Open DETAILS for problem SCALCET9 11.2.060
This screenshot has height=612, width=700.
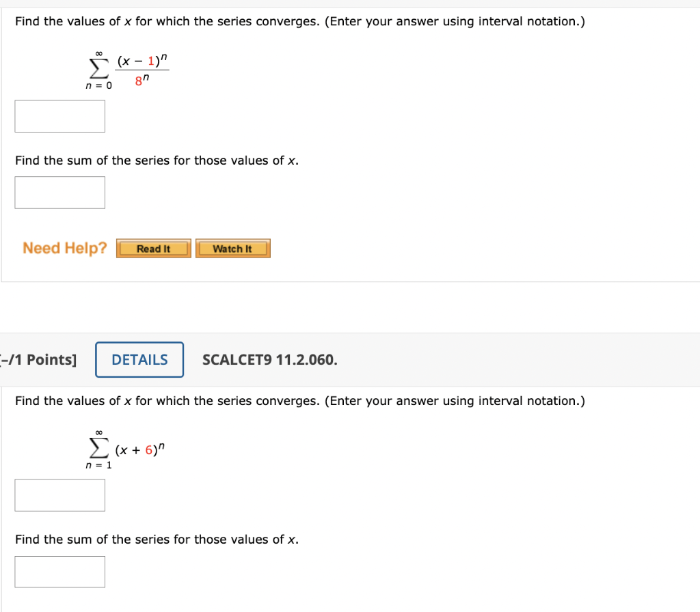[x=139, y=359]
